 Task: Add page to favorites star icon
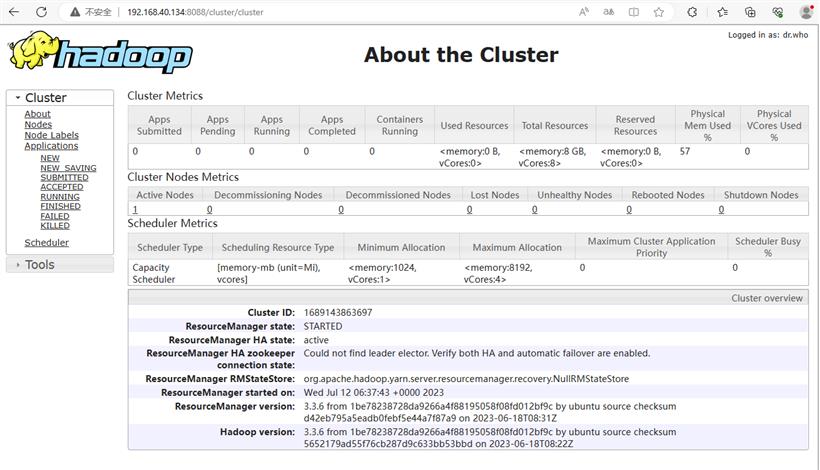click(x=658, y=12)
